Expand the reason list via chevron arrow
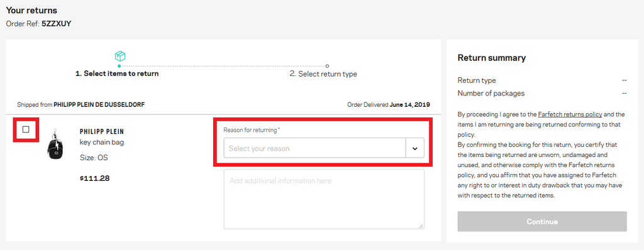This screenshot has width=644, height=250. [415, 148]
